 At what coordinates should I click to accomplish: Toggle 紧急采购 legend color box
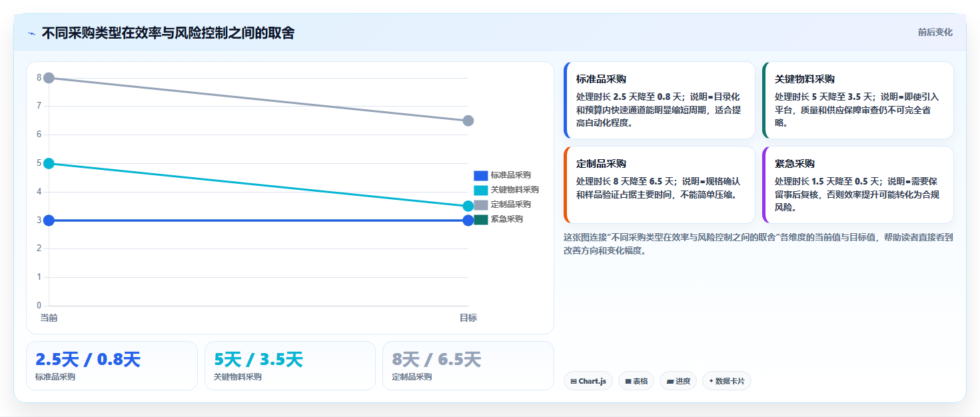pos(481,219)
